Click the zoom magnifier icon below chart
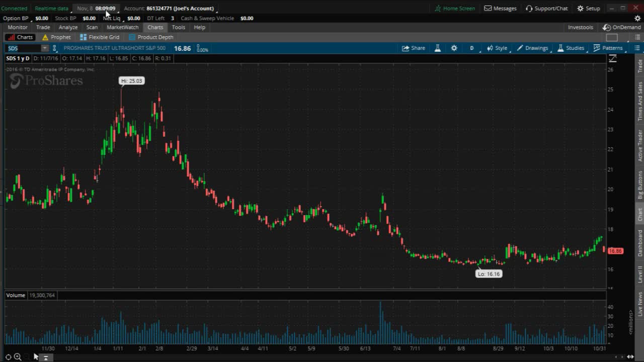 18,357
